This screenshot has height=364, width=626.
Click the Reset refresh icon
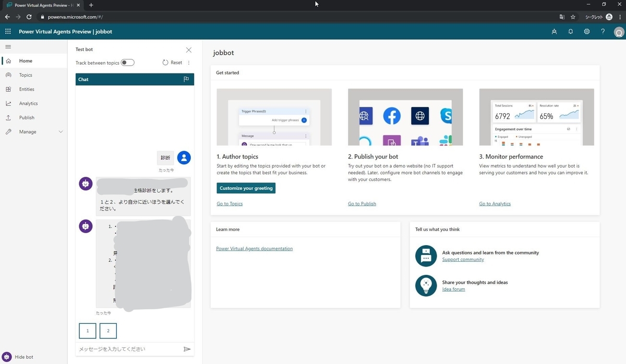[x=165, y=63]
